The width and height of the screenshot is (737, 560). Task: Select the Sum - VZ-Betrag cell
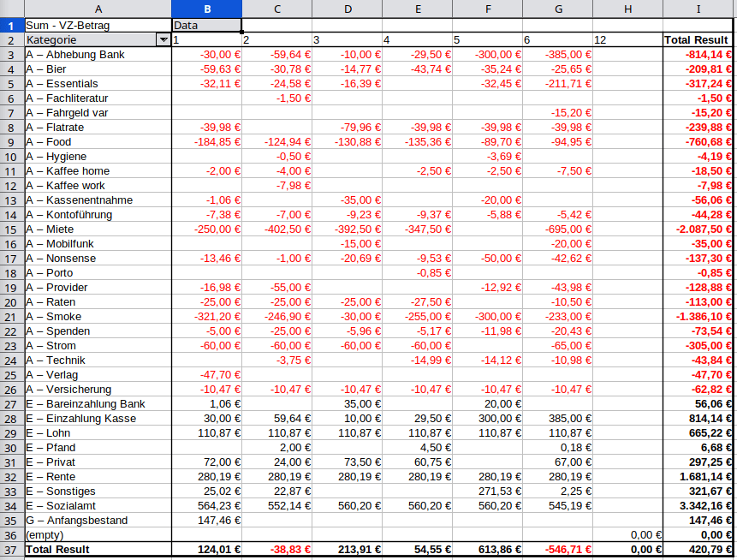(98, 26)
